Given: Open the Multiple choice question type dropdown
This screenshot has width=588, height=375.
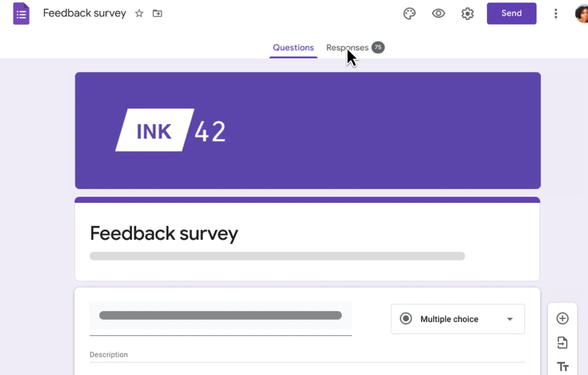Looking at the screenshot, I should point(457,319).
